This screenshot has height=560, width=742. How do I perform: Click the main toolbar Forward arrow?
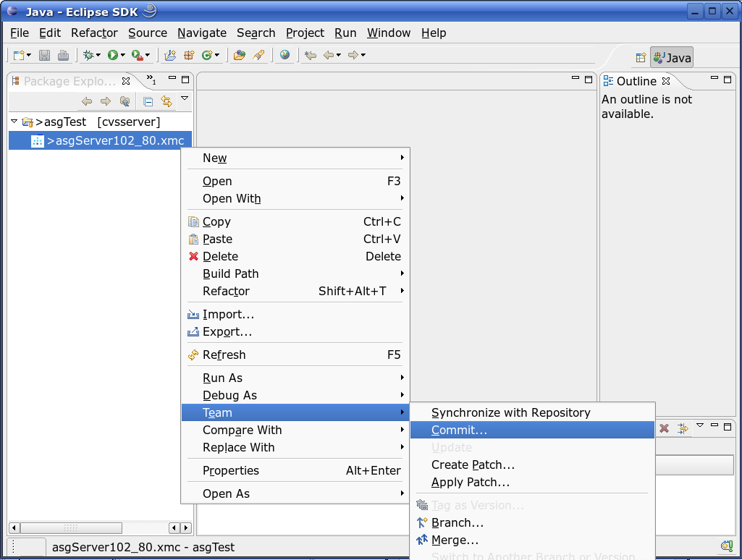click(353, 55)
